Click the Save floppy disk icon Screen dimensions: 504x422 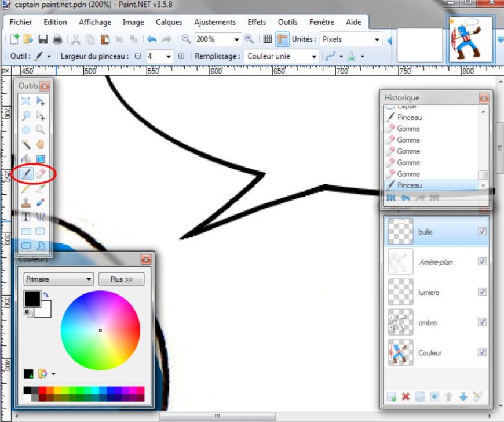point(43,39)
